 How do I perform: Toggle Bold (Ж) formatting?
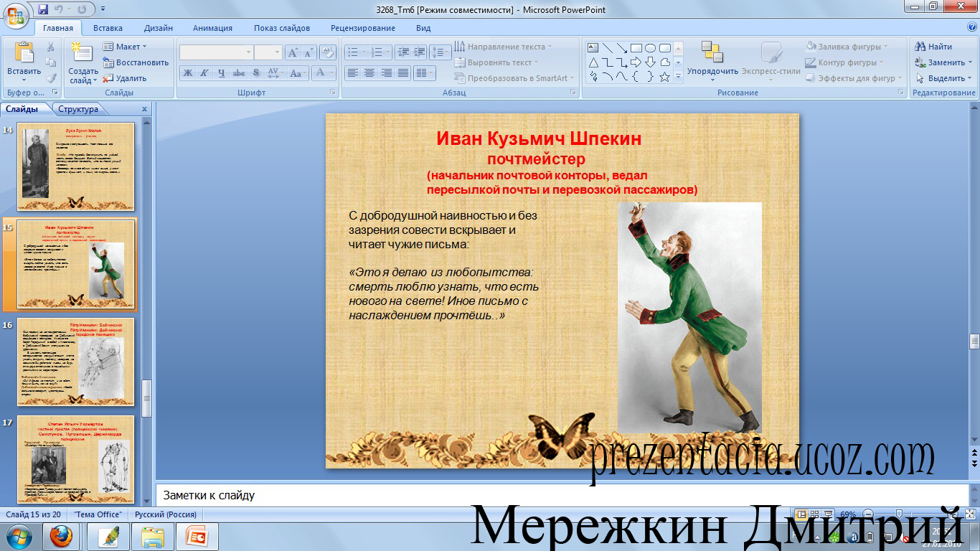point(187,72)
